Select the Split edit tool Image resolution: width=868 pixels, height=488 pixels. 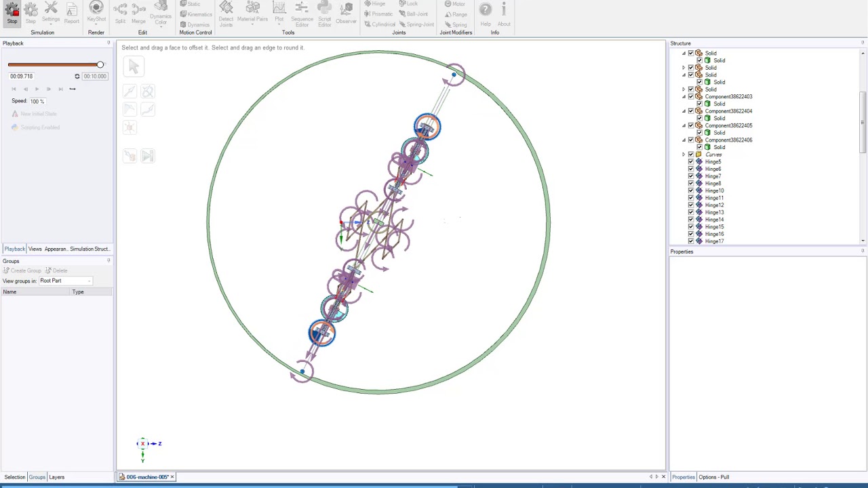pos(121,14)
